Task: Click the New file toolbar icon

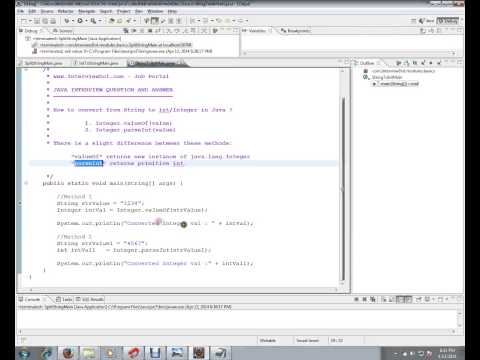Action: coord(24,21)
